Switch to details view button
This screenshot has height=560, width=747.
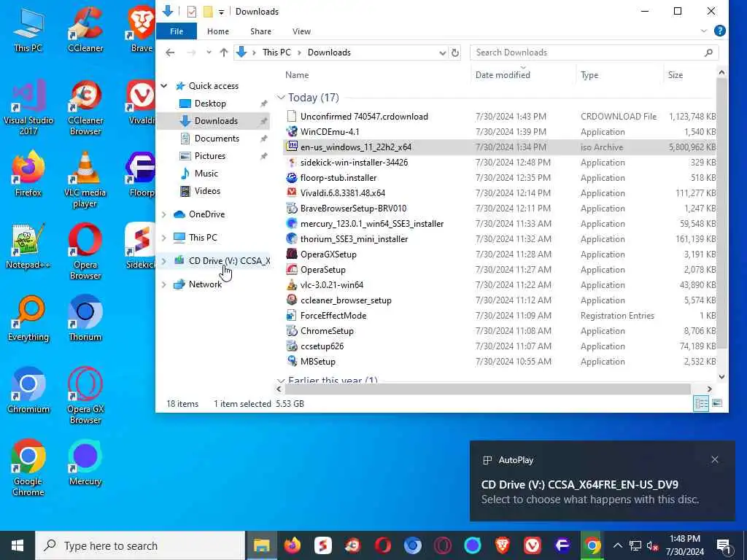point(701,403)
